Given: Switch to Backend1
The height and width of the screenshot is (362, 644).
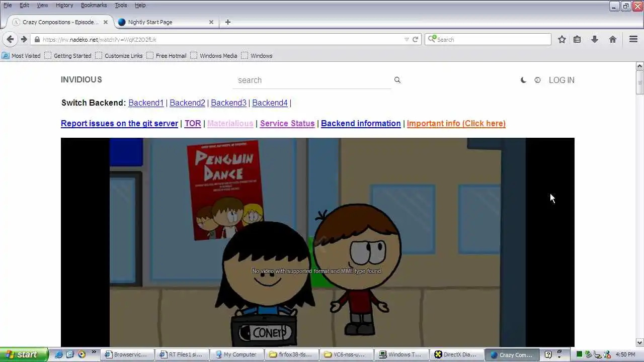Looking at the screenshot, I should click(146, 103).
